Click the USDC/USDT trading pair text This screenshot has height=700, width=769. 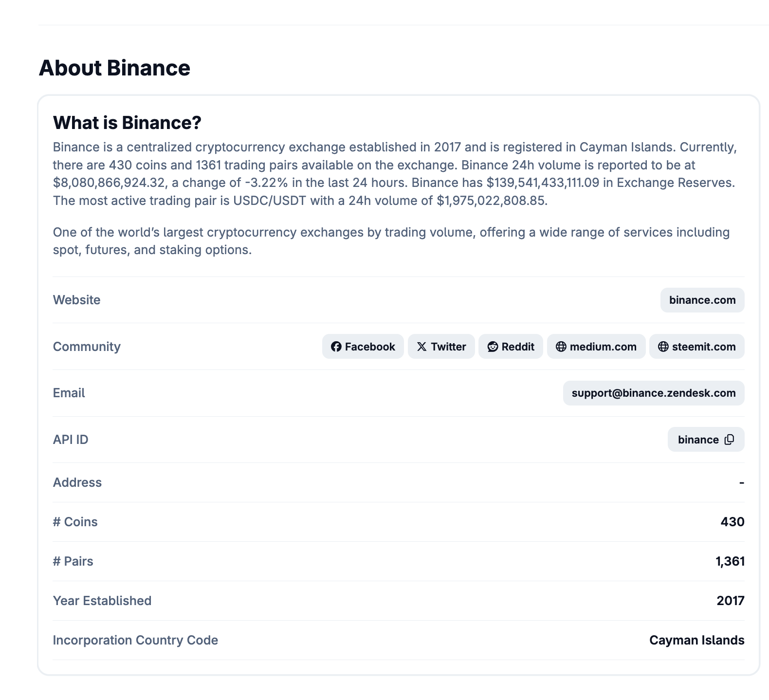click(x=270, y=201)
